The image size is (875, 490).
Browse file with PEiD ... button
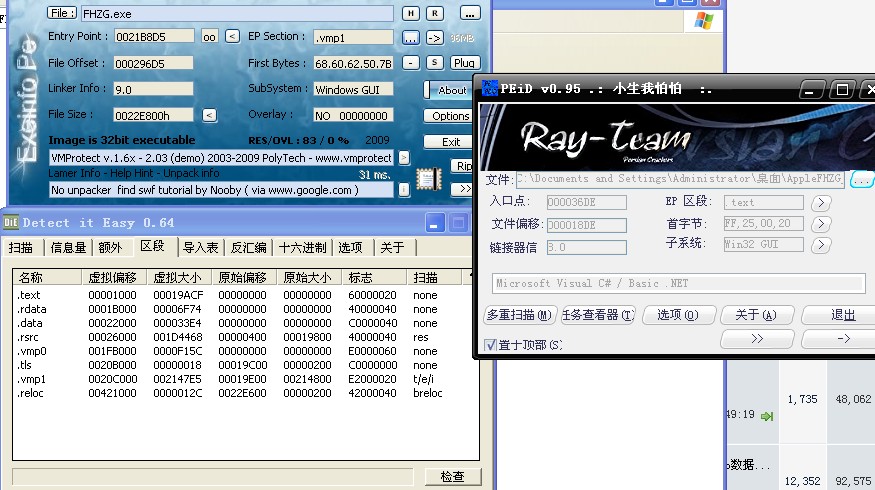click(x=862, y=180)
